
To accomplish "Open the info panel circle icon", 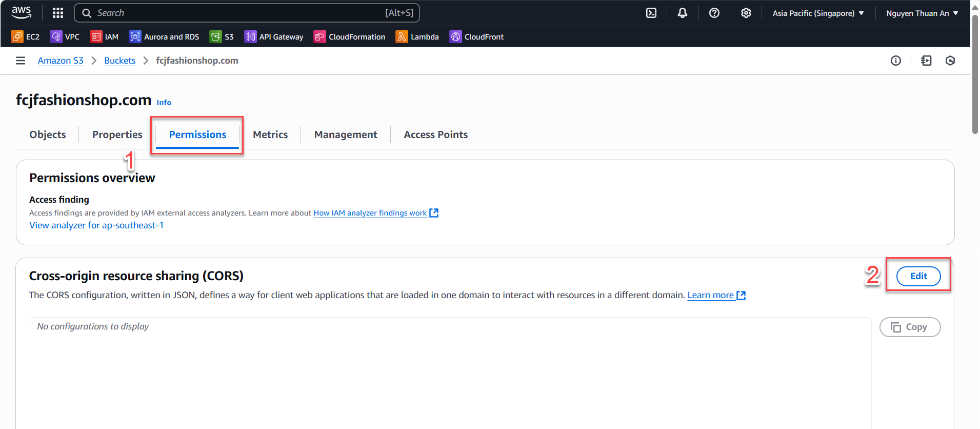I will coord(896,61).
